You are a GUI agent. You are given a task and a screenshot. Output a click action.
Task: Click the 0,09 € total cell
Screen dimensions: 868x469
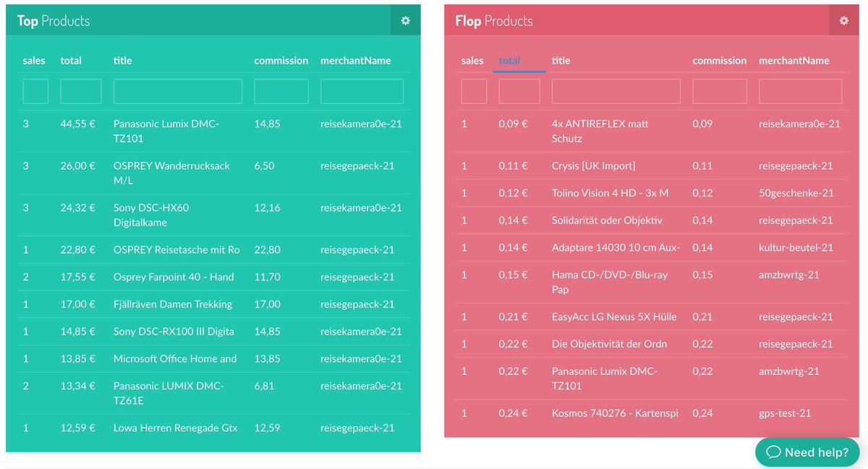pos(513,124)
